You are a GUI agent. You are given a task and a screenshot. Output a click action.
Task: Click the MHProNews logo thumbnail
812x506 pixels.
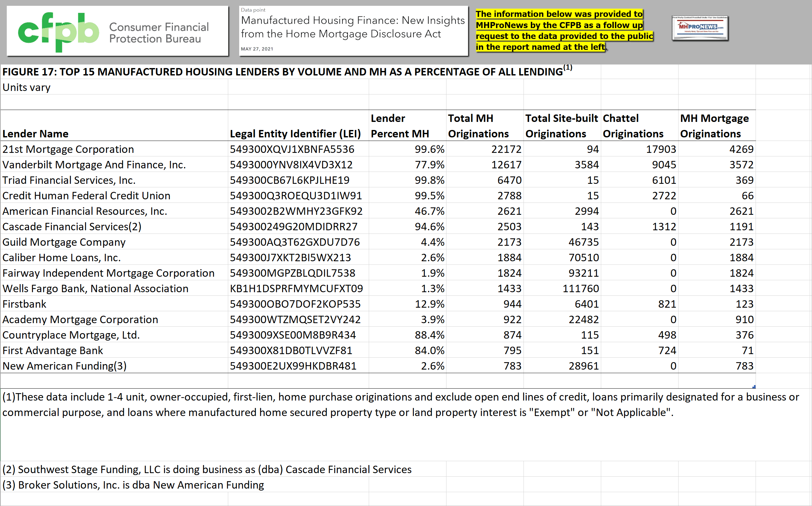click(x=699, y=28)
